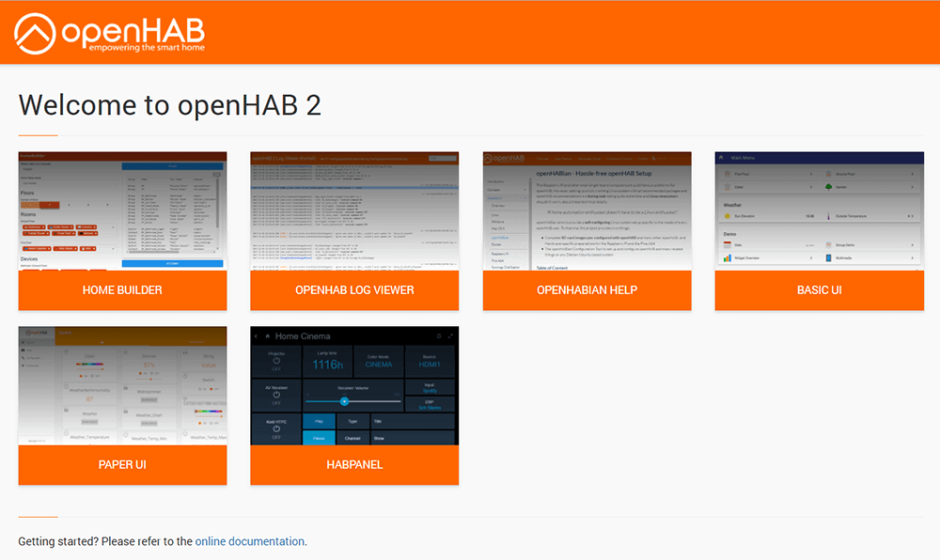Open the HOME BUILDER tile label

pos(122,290)
